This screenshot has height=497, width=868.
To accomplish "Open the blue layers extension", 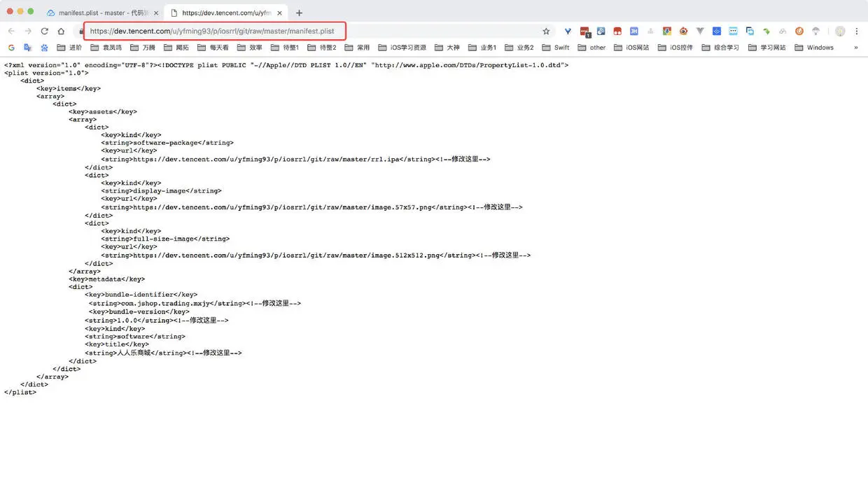I will coord(717,31).
